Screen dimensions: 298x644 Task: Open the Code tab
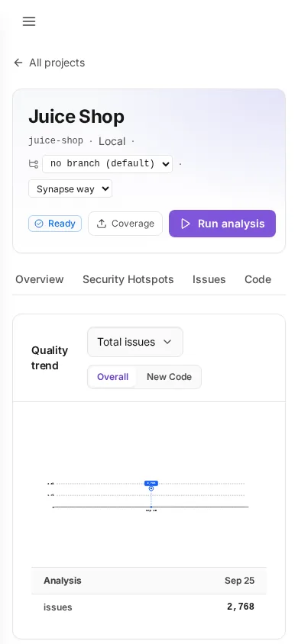tap(258, 279)
